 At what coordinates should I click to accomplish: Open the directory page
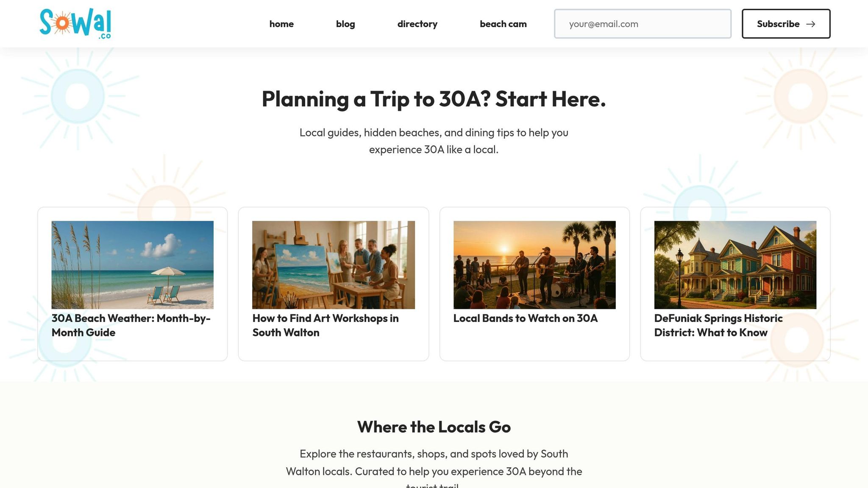[x=417, y=24]
